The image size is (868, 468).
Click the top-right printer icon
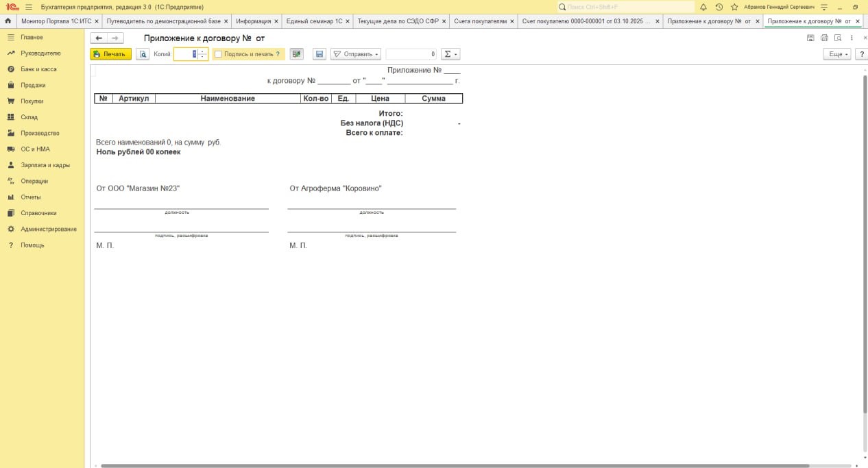(824, 38)
